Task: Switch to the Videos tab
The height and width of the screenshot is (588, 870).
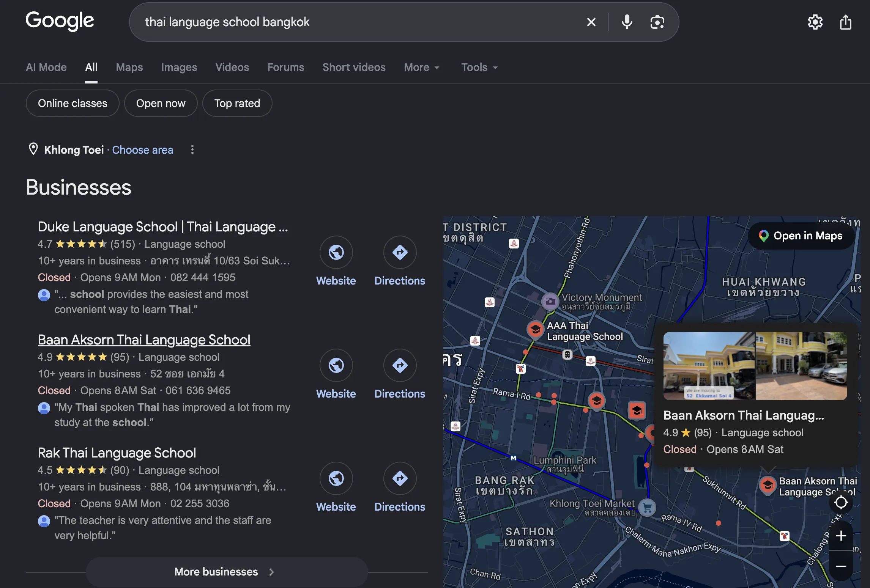Action: [232, 67]
